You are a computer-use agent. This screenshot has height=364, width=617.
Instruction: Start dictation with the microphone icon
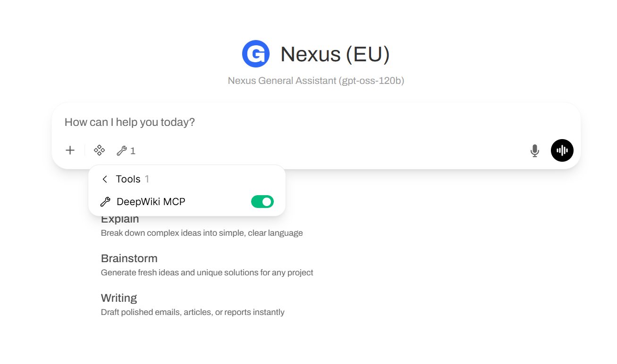click(x=534, y=151)
